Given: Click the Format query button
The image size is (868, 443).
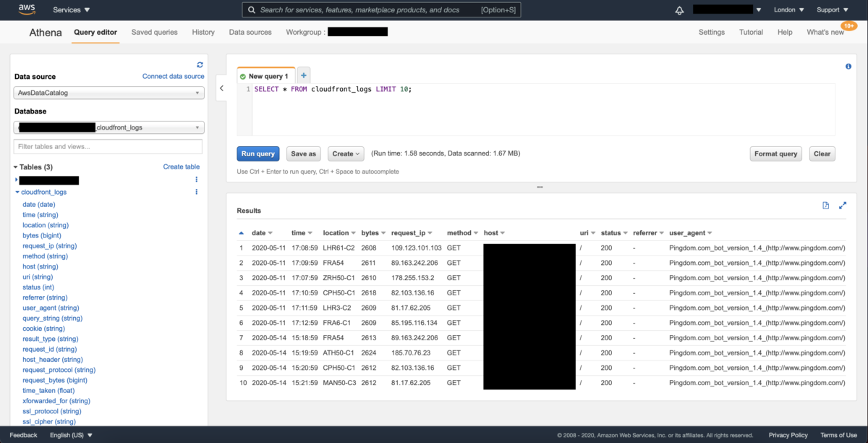Looking at the screenshot, I should (x=775, y=153).
